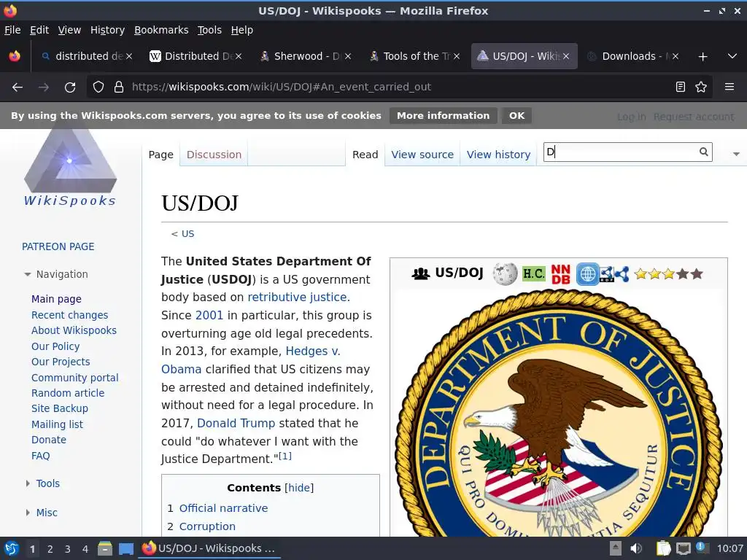Click the show desktop icon in taskbar
747x560 pixels.
(125, 548)
